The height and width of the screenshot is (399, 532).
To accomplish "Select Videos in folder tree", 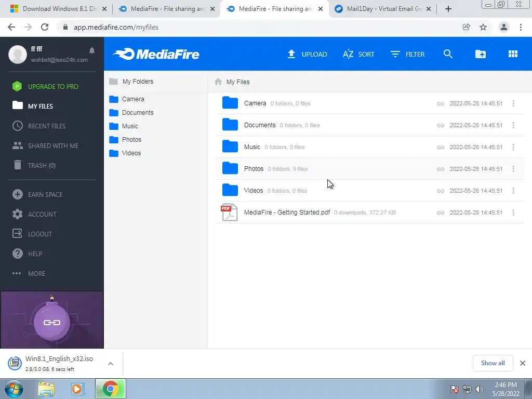I will click(x=125, y=153).
